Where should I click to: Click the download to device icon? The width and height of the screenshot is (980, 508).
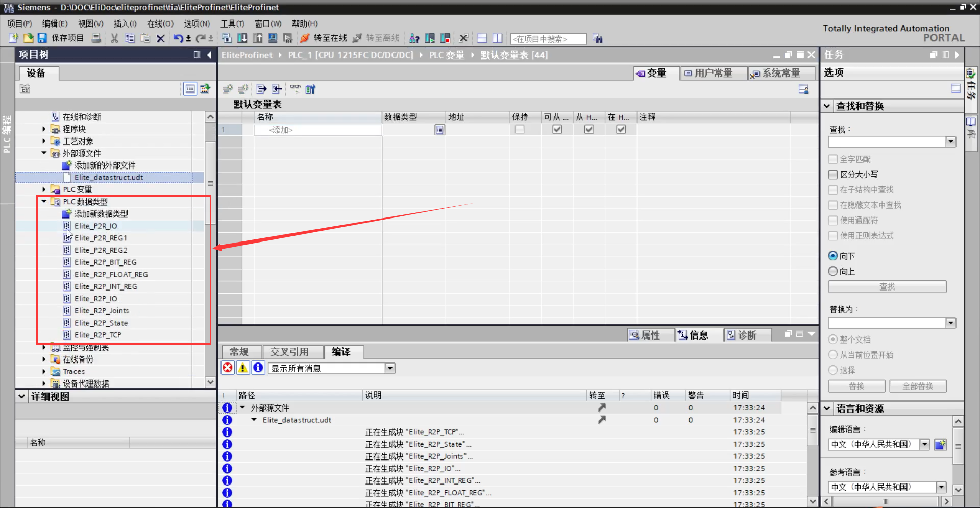242,38
